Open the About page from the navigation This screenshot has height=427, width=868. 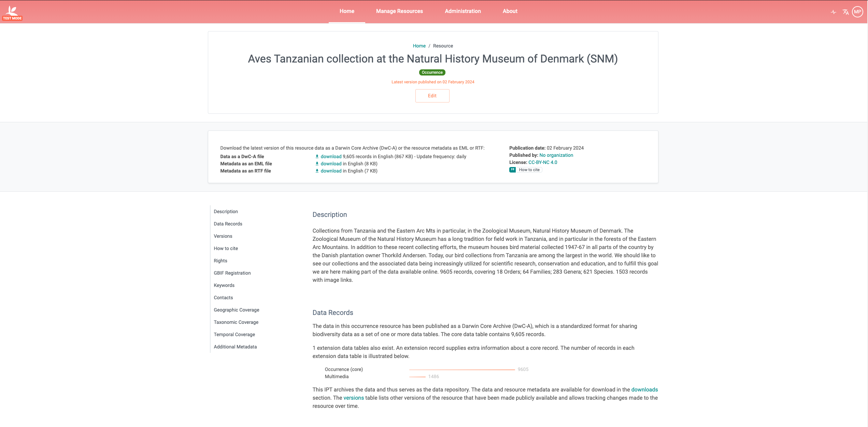pyautogui.click(x=510, y=11)
